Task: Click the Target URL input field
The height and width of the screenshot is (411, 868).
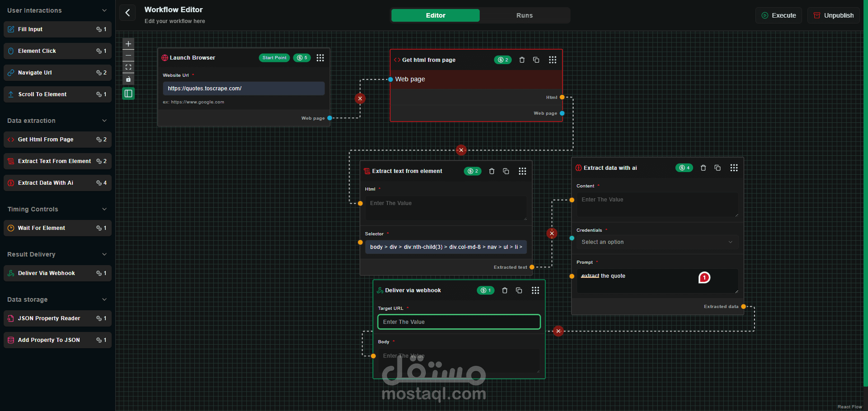Action: click(x=458, y=322)
